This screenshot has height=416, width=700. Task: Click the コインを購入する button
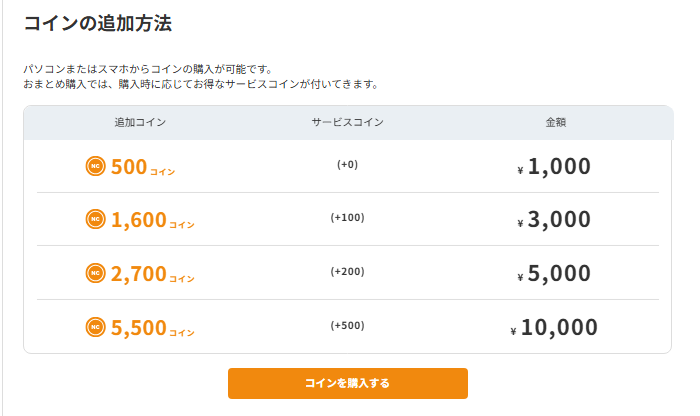[x=348, y=383]
